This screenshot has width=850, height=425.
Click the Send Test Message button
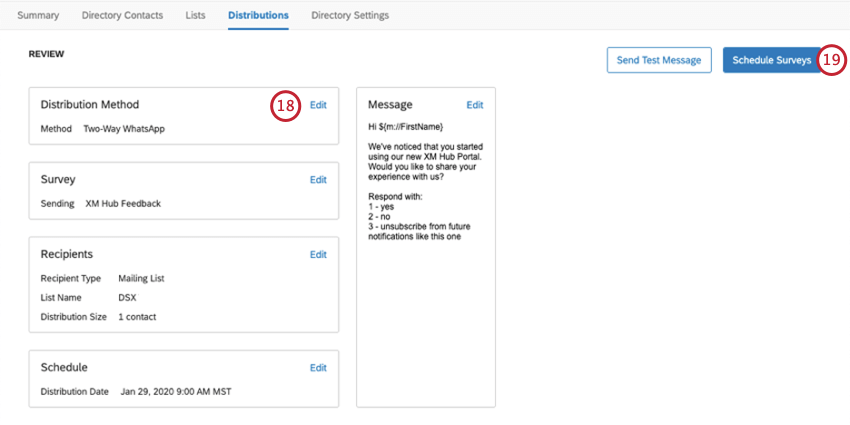point(659,60)
